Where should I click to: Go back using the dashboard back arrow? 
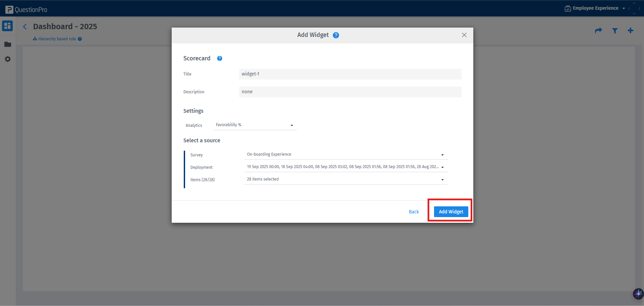pos(25,26)
